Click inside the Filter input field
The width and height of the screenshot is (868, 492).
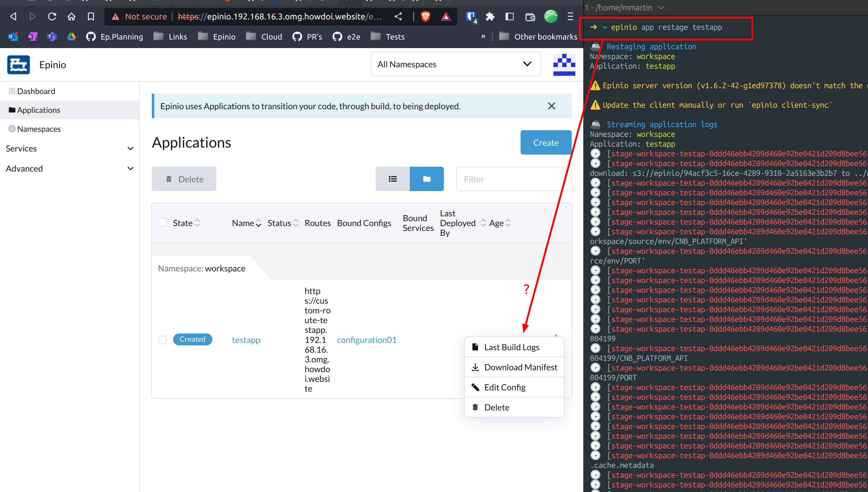point(513,179)
